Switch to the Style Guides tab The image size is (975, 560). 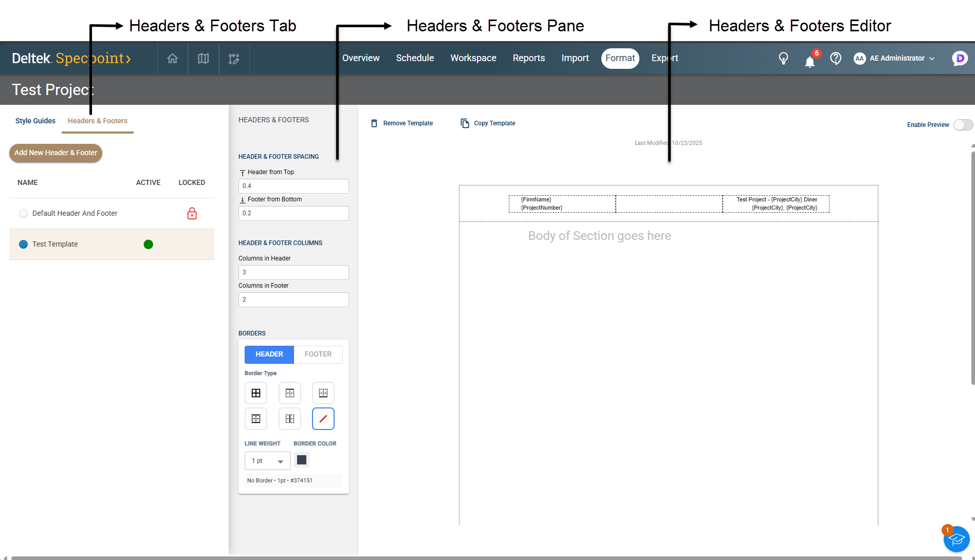(x=35, y=121)
